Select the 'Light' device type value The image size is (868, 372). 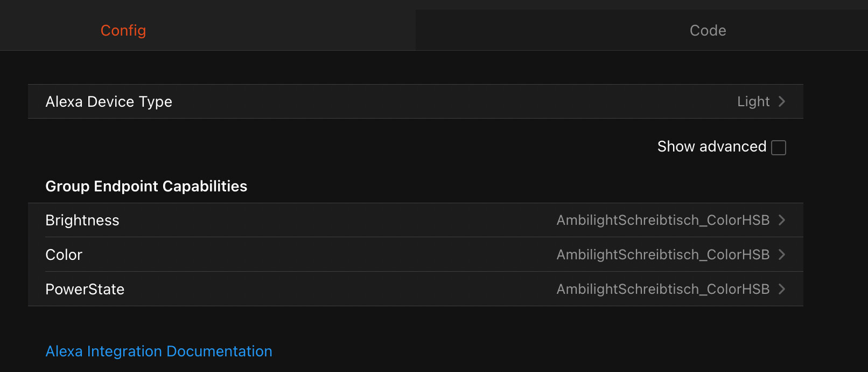coord(753,101)
